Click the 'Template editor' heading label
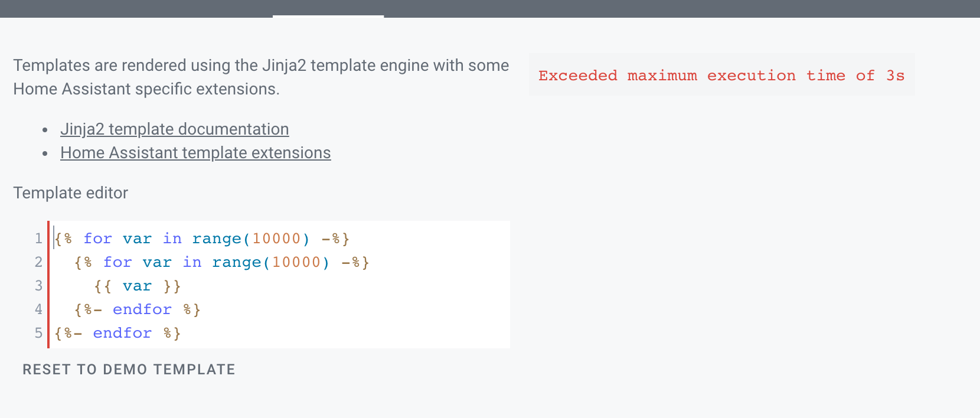 (71, 193)
